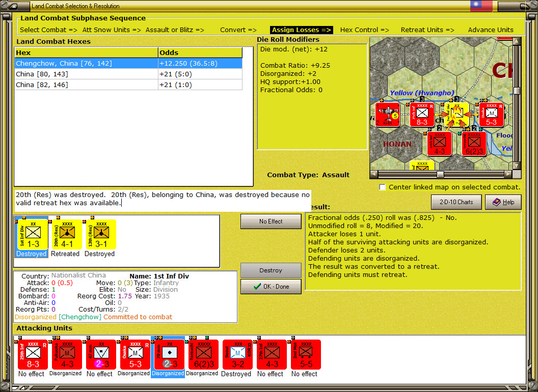Click the Hex column header
538x392 pixels.
(86, 53)
